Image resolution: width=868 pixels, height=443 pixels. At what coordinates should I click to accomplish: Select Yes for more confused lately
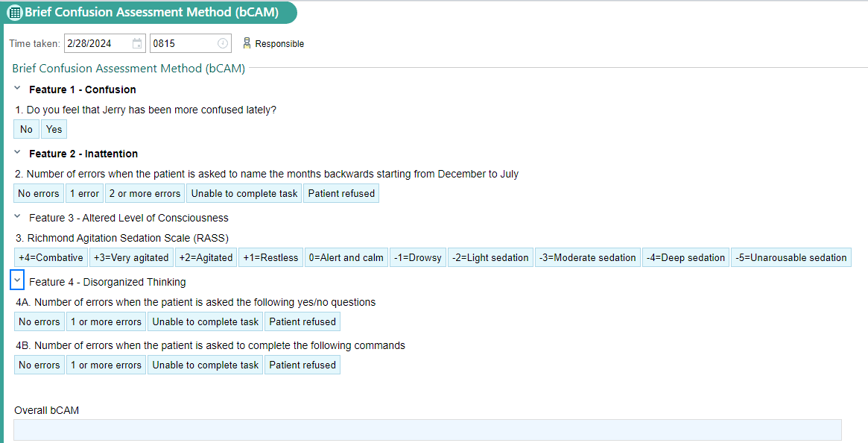[54, 129]
